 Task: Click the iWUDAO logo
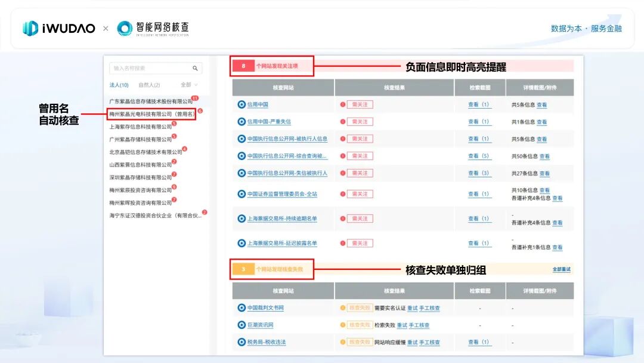pyautogui.click(x=58, y=29)
